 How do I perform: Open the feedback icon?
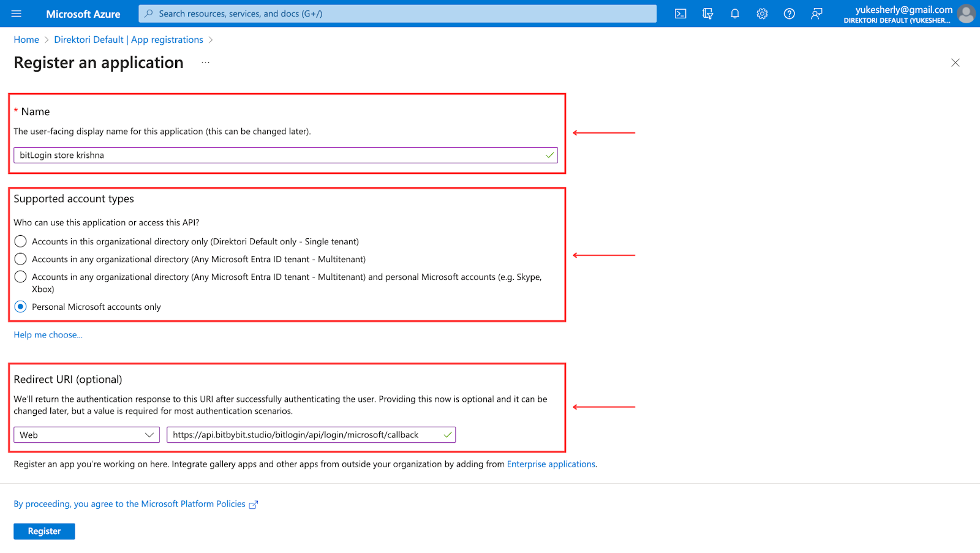(816, 13)
